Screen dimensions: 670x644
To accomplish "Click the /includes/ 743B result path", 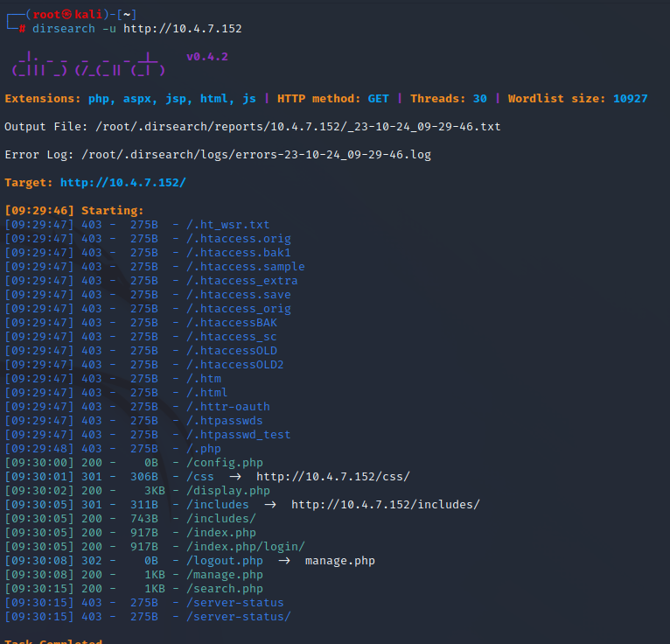I will pos(221,519).
